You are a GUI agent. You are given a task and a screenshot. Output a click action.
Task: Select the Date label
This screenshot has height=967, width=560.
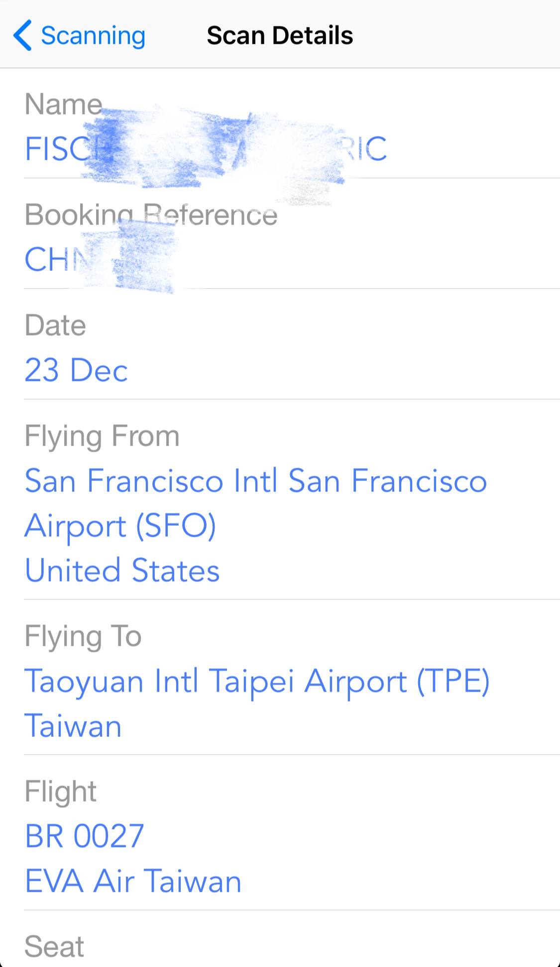click(55, 325)
